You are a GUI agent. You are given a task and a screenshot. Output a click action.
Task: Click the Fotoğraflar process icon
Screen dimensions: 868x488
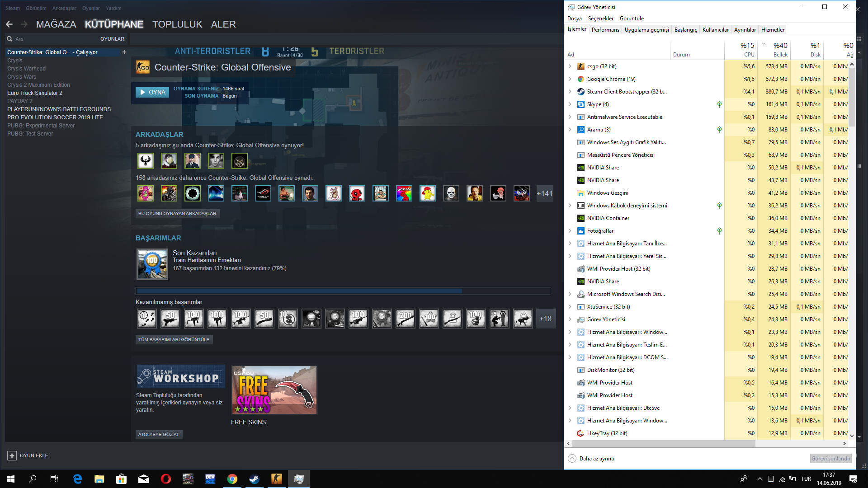581,231
